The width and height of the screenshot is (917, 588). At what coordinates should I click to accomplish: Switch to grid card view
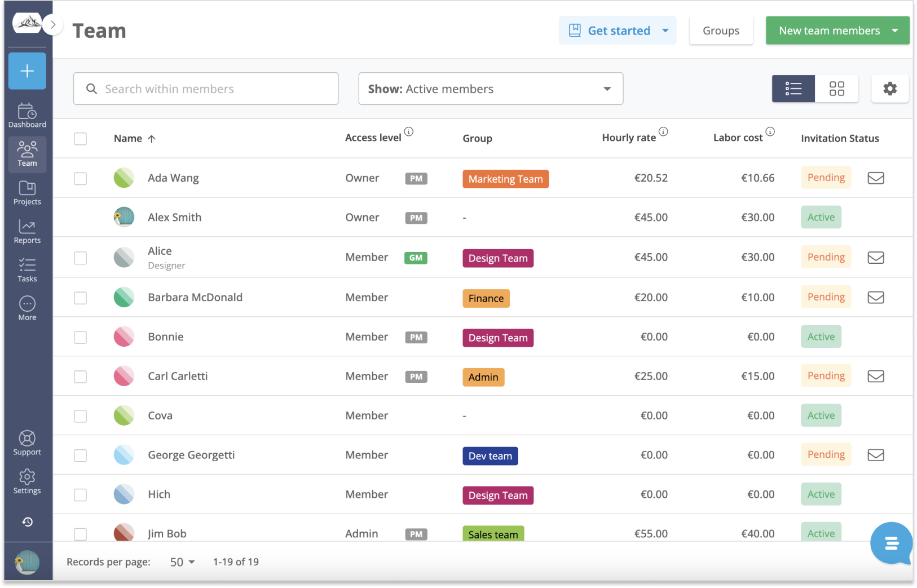coord(836,89)
